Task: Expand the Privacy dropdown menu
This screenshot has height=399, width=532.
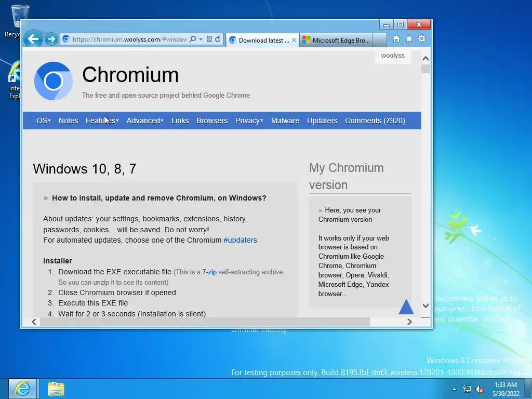Action: click(x=249, y=121)
